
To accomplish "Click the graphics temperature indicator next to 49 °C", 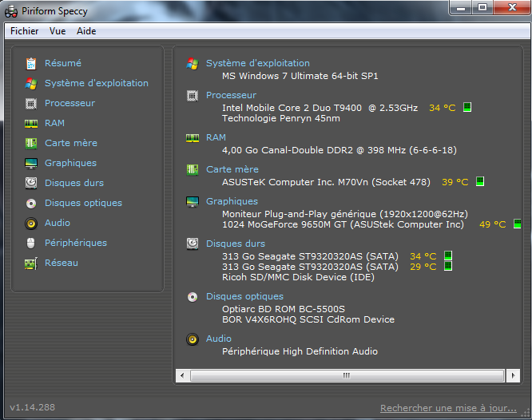I will click(517, 224).
